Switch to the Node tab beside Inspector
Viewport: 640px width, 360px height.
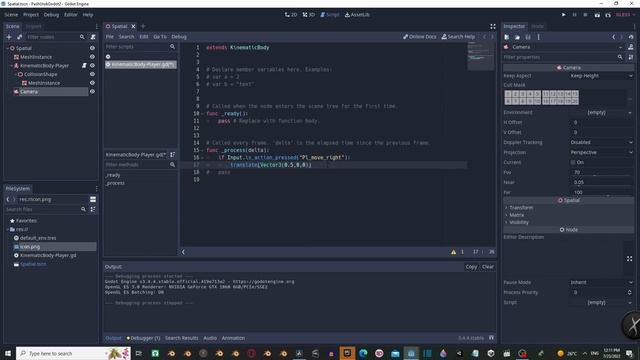[537, 26]
